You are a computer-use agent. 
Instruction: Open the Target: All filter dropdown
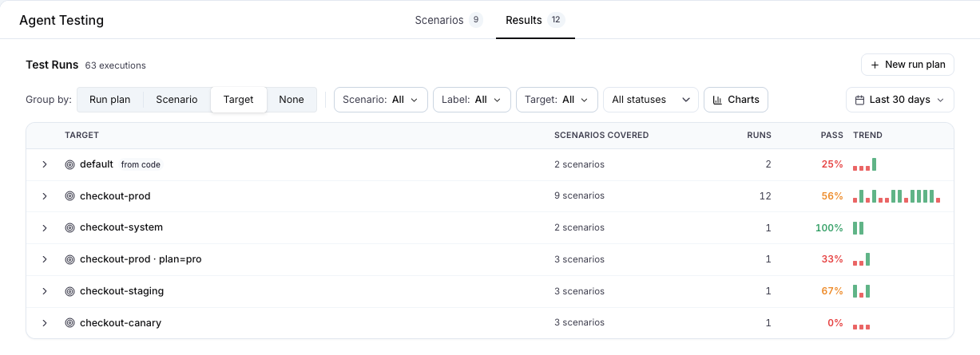click(557, 100)
